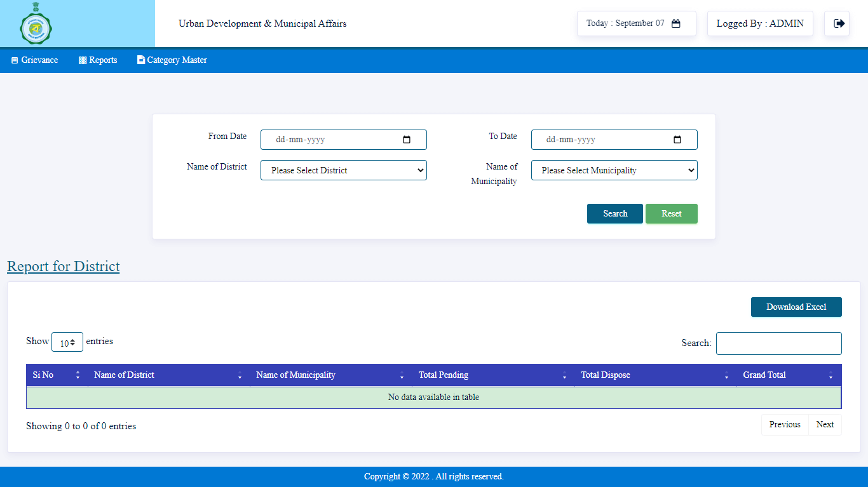
Task: Open the Category Master menu
Action: pyautogui.click(x=172, y=60)
